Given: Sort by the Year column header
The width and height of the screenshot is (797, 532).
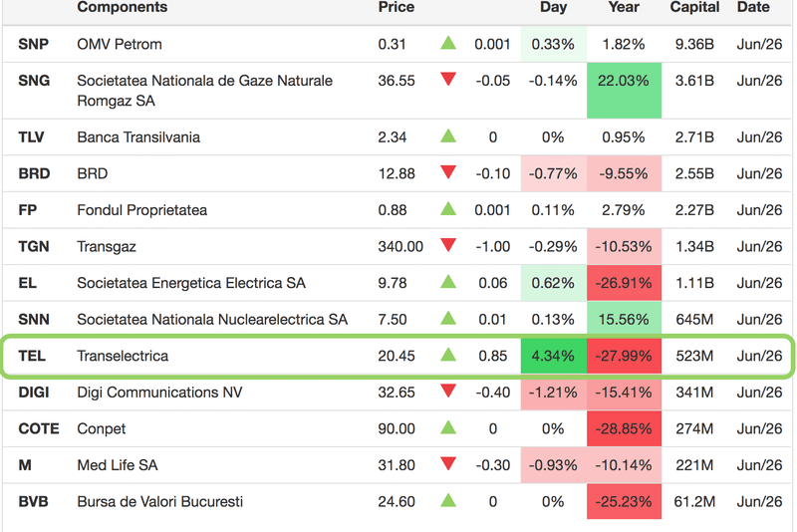Looking at the screenshot, I should click(624, 8).
